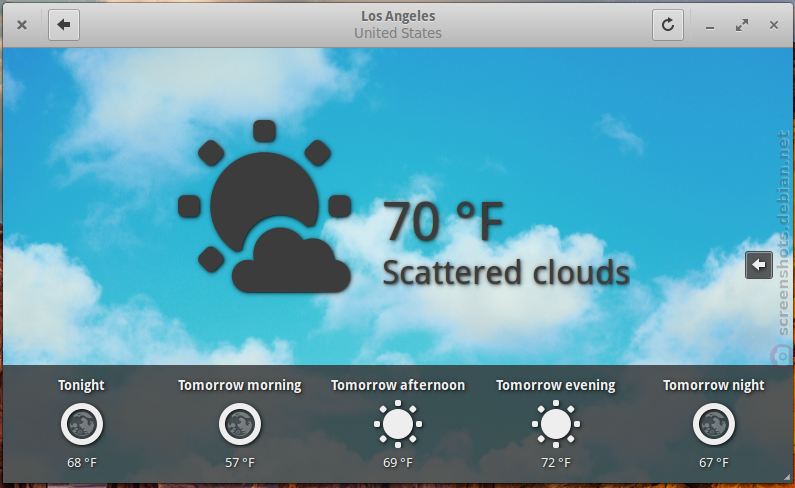Click Tomorrow evening sun icon

[556, 424]
